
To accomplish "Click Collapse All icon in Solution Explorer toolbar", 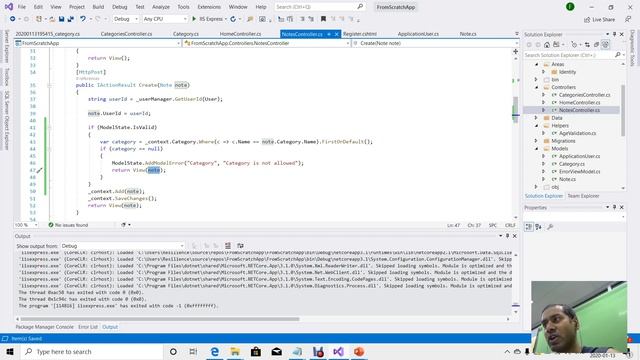I will click(596, 44).
